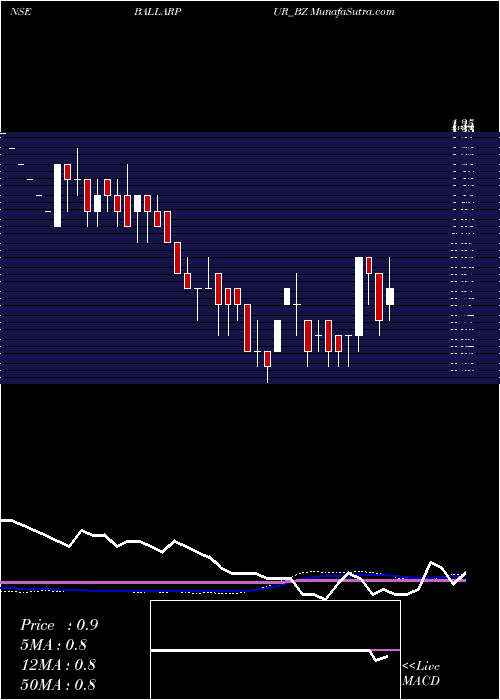Click the BALLARP symbol text
This screenshot has width=500, height=700.
point(158,12)
